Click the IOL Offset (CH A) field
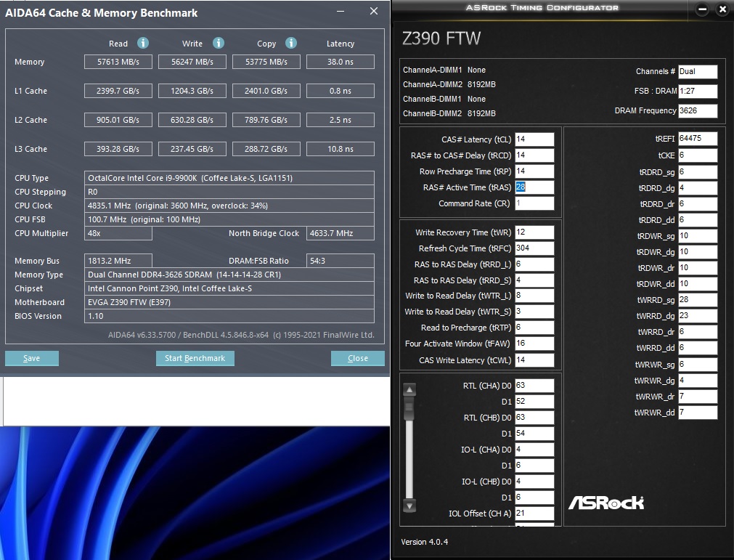The image size is (734, 560). [534, 514]
